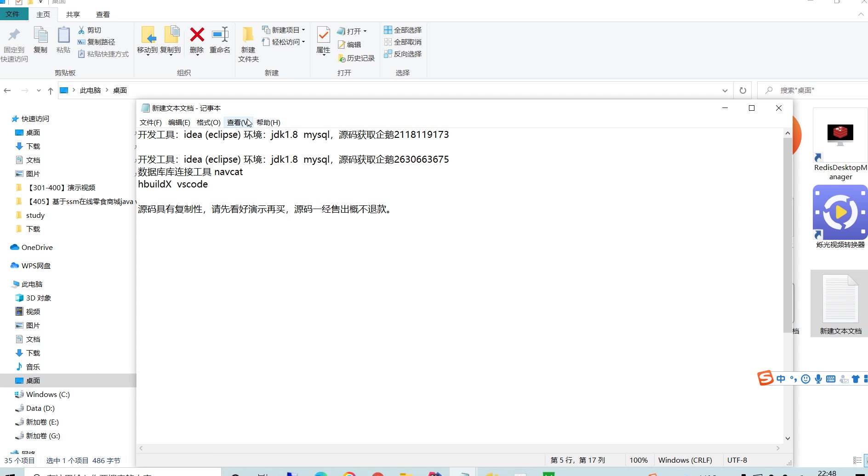
Task: Go up one folder level arrow
Action: pyautogui.click(x=51, y=91)
